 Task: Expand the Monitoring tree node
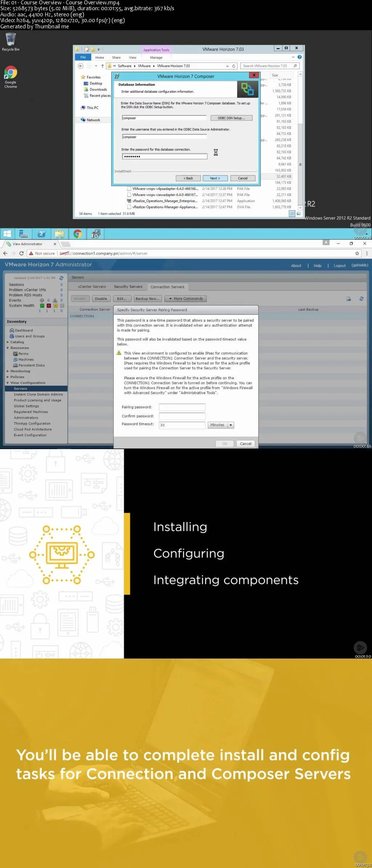pos(8,371)
